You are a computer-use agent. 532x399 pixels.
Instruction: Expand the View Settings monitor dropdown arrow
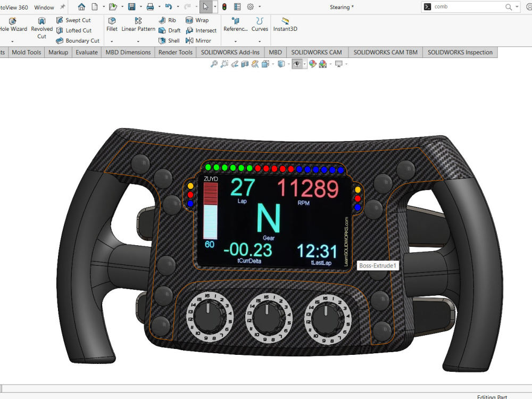(x=346, y=64)
